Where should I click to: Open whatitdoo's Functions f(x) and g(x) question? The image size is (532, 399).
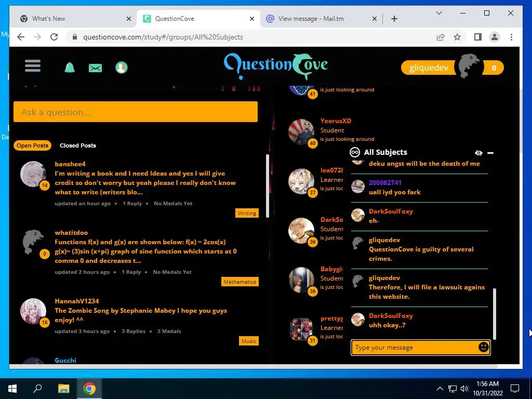(146, 251)
